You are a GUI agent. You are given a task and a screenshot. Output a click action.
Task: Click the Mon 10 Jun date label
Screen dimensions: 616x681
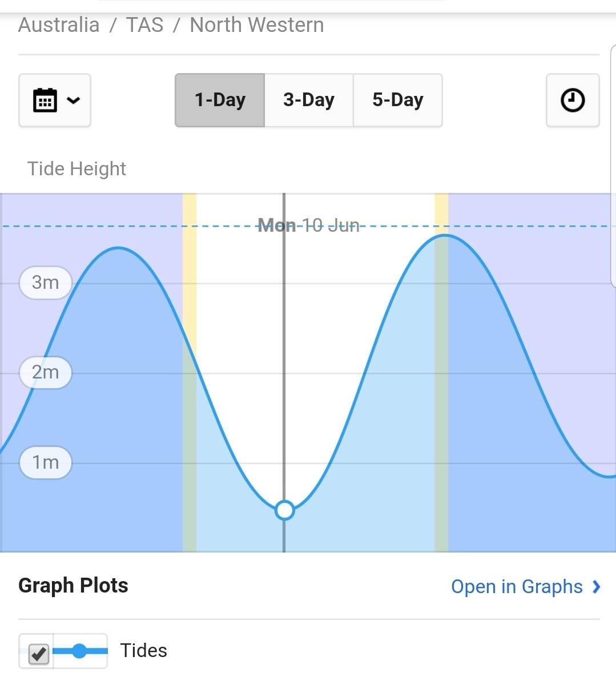tap(309, 225)
